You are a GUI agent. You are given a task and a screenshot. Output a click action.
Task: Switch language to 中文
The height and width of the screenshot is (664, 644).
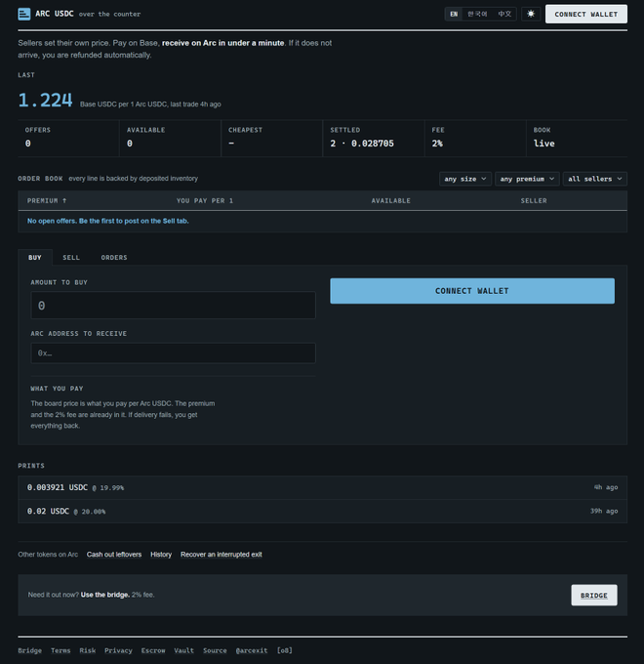click(504, 14)
